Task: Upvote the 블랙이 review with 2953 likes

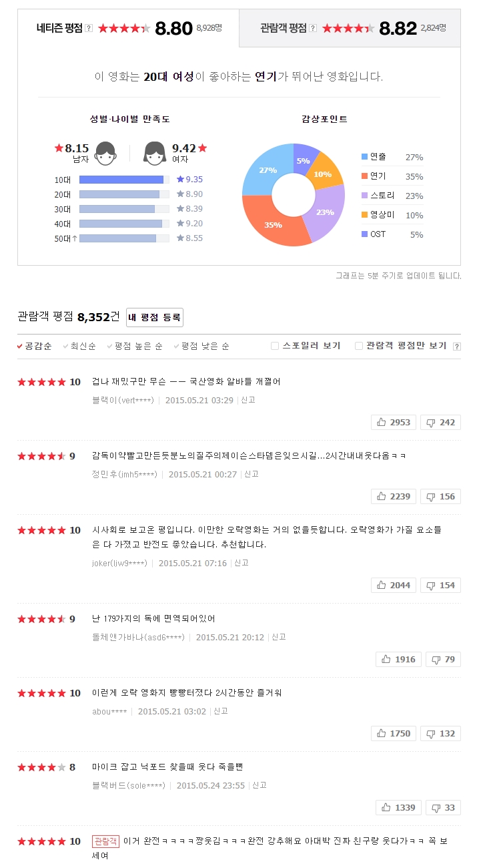Action: coord(394,422)
